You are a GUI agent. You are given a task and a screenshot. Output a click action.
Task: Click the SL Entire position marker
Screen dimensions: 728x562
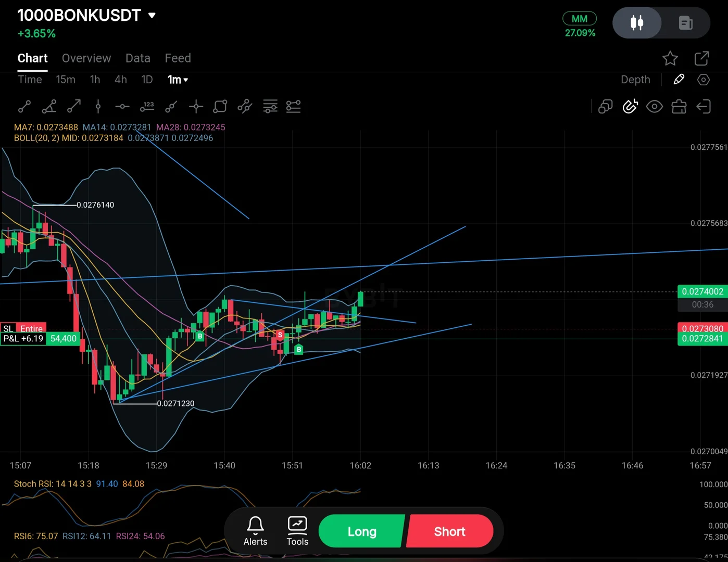click(x=23, y=328)
